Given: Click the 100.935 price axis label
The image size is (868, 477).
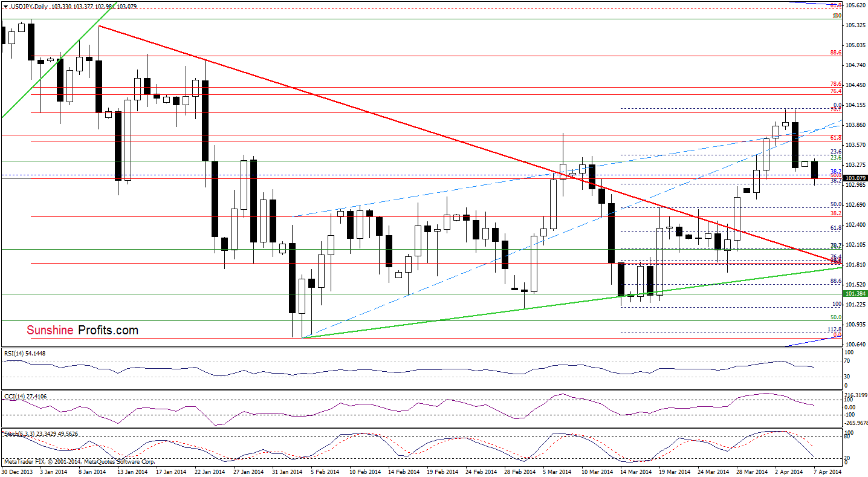Looking at the screenshot, I should pos(855,325).
